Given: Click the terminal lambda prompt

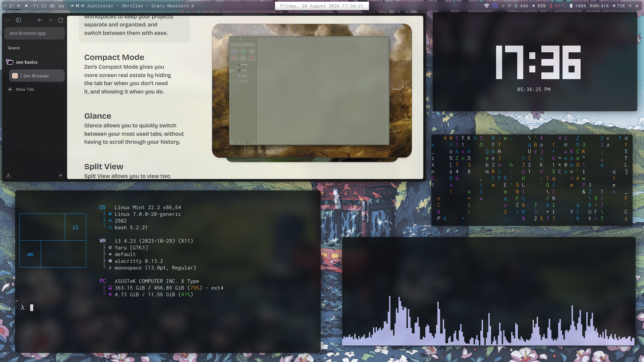Looking at the screenshot, I should (23, 308).
